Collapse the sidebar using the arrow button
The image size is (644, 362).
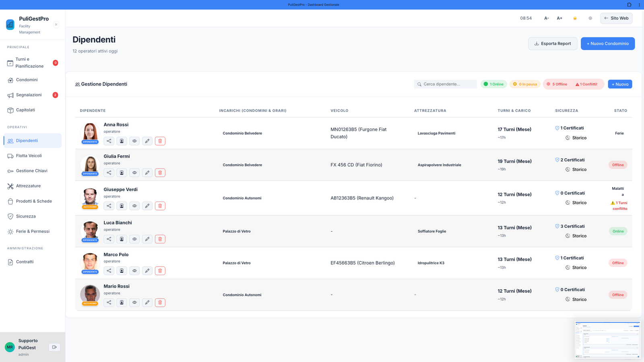[x=56, y=25]
